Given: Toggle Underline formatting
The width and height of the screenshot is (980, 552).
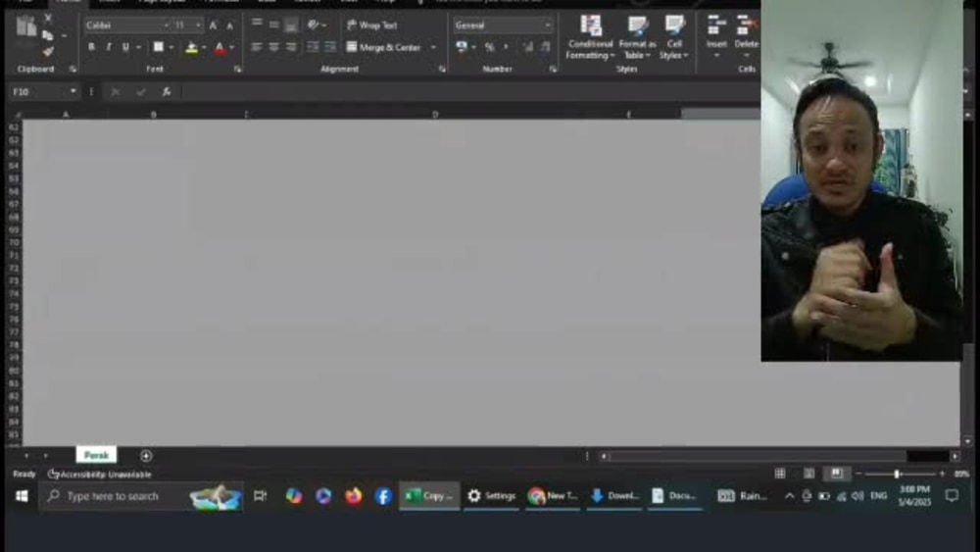Looking at the screenshot, I should (125, 47).
